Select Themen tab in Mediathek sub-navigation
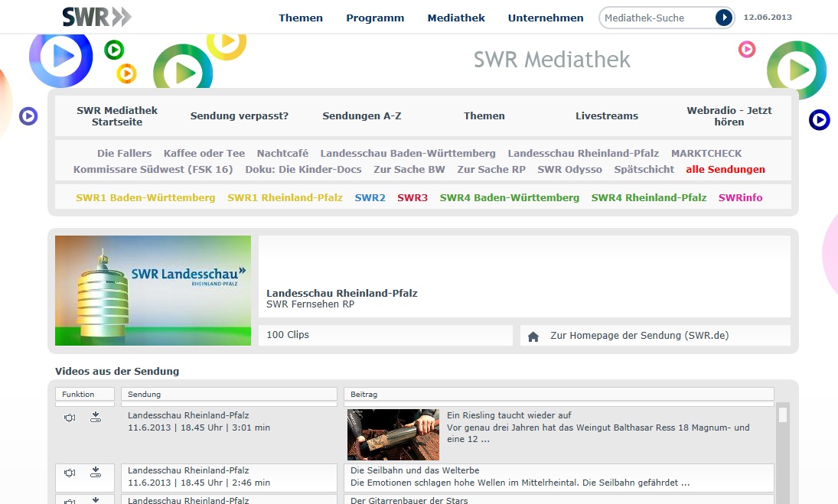The width and height of the screenshot is (838, 504). (x=484, y=115)
